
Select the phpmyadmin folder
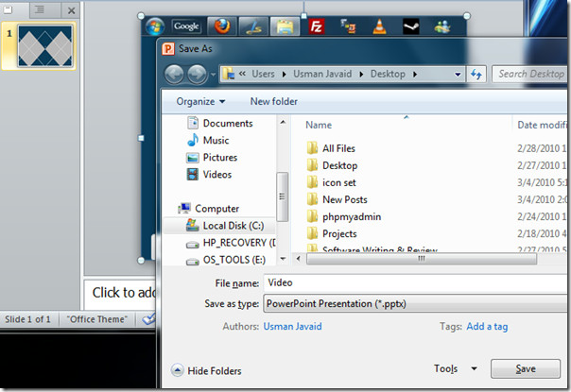pos(344,217)
